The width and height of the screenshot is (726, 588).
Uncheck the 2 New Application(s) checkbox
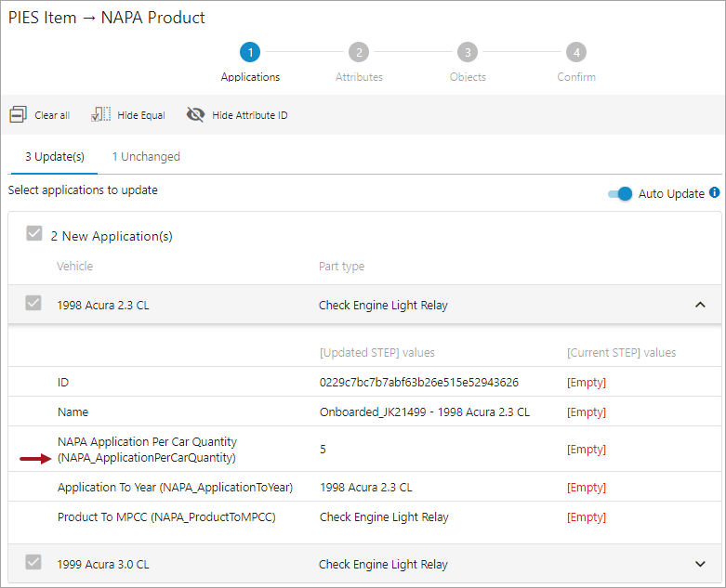(34, 234)
